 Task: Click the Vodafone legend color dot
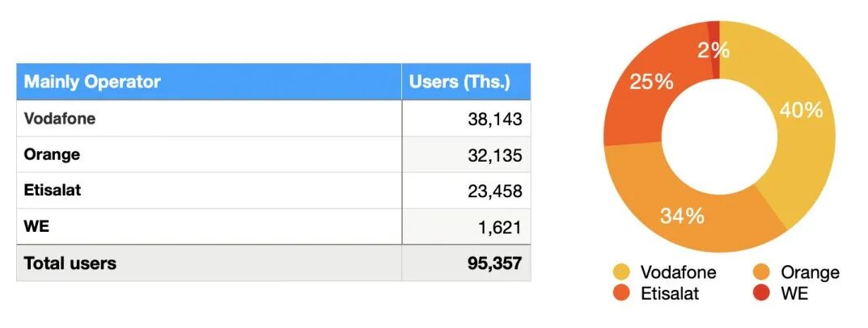pos(622,272)
